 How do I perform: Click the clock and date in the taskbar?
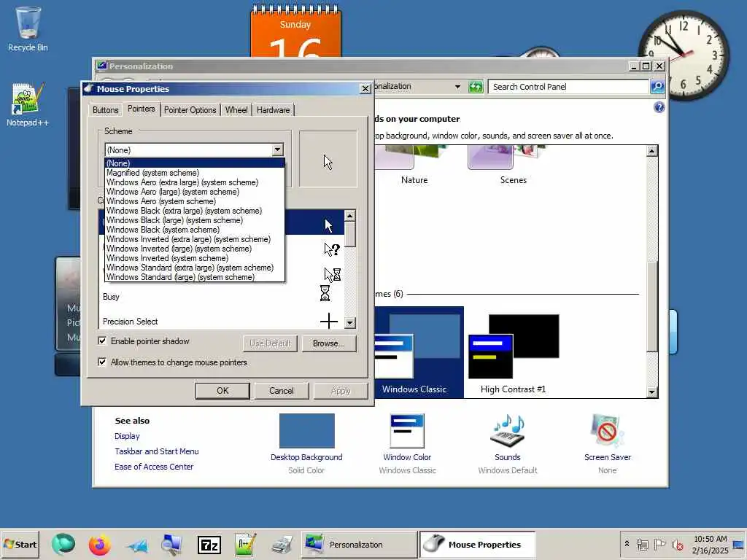pos(710,544)
